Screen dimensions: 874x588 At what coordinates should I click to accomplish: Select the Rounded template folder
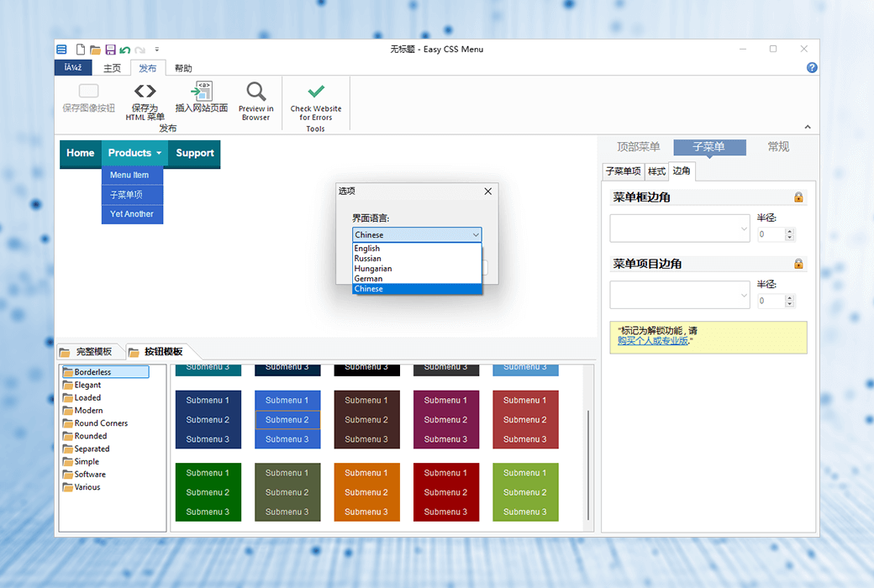point(85,437)
